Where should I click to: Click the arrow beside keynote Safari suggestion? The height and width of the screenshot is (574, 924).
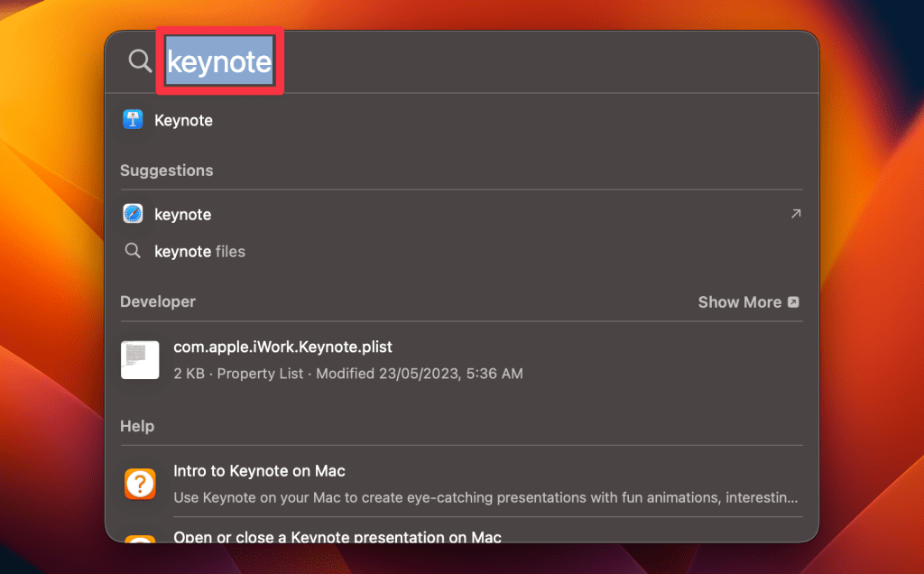pyautogui.click(x=796, y=213)
